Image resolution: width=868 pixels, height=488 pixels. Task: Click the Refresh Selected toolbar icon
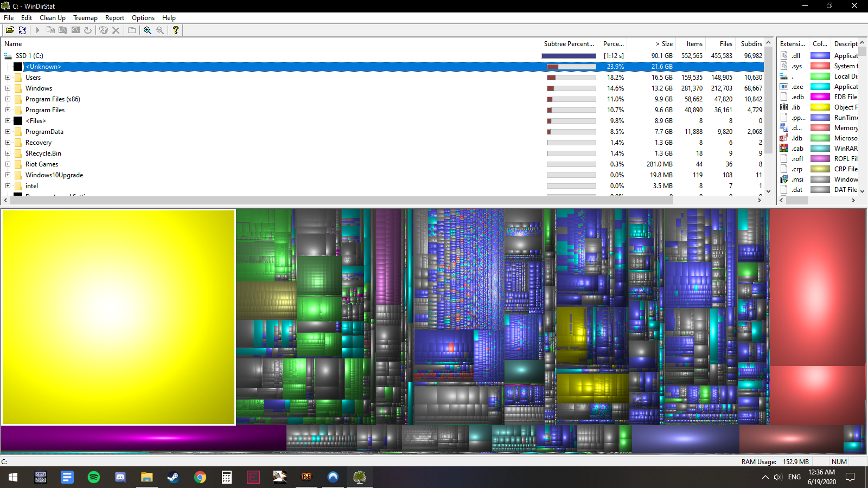(x=88, y=30)
